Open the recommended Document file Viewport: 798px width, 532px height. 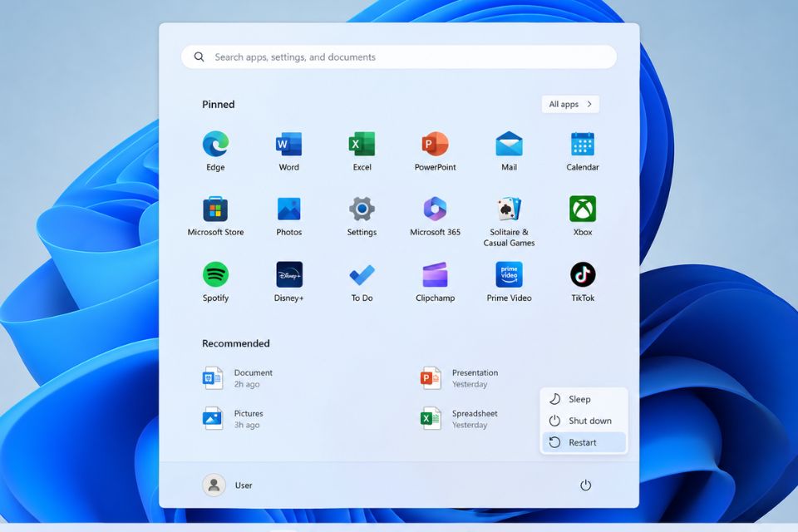(x=238, y=378)
